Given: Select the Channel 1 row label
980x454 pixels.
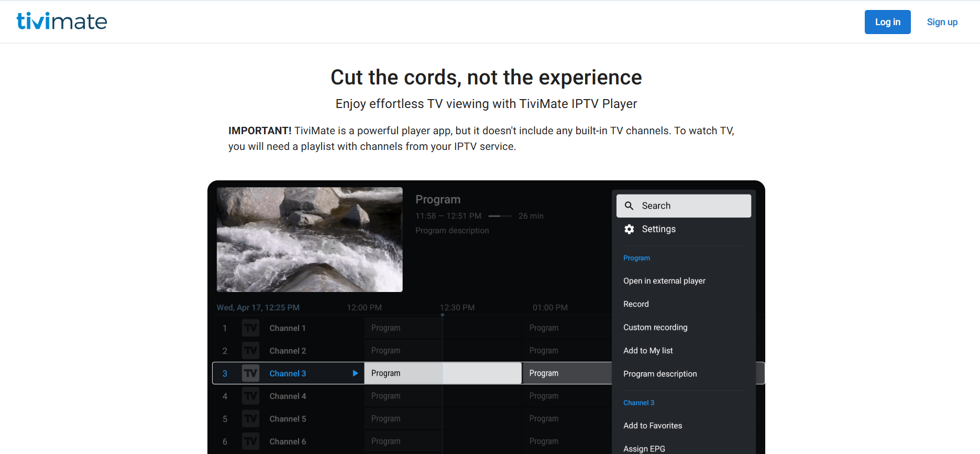Looking at the screenshot, I should 288,328.
